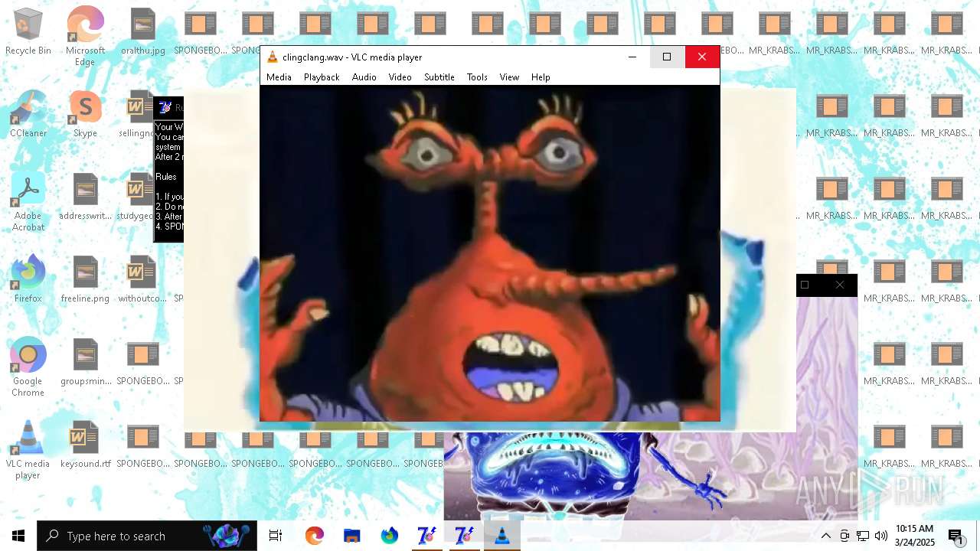Open the Video menu in VLC
This screenshot has height=551, width=980.
tap(400, 77)
